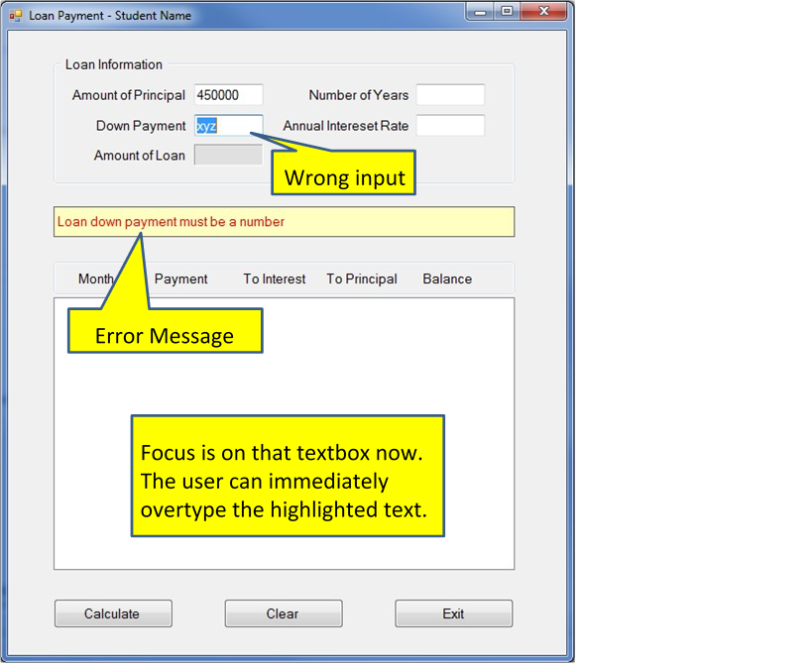Click the Number of Years label
The height and width of the screenshot is (664, 812).
[x=358, y=95]
